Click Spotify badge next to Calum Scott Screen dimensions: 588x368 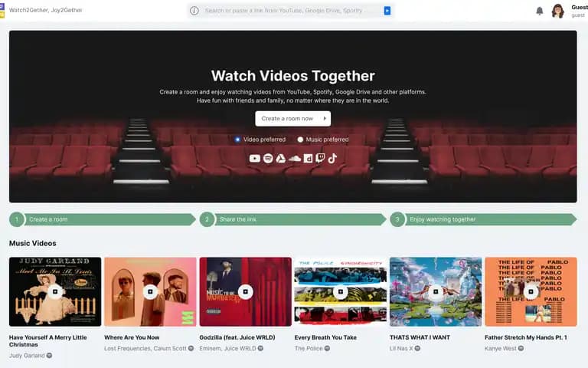coord(191,348)
